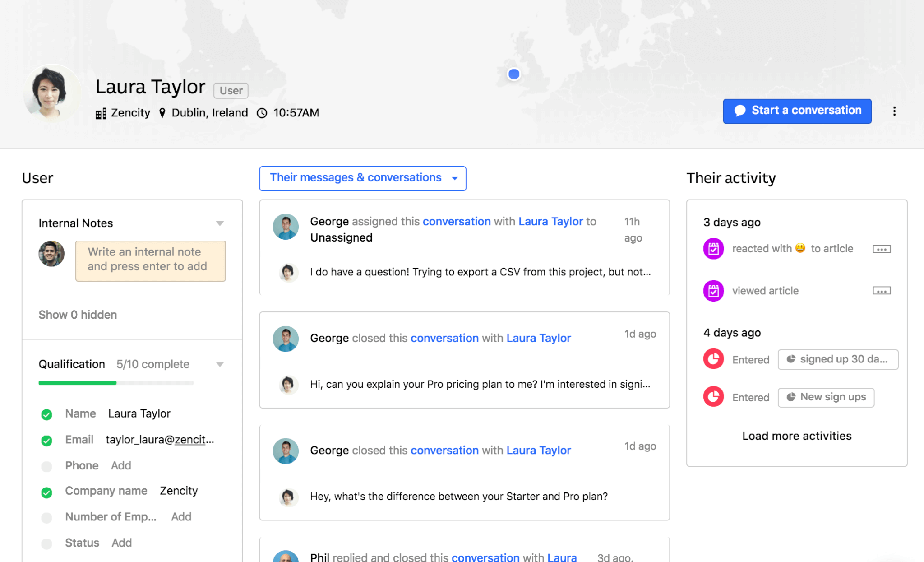This screenshot has height=562, width=924.
Task: Click Laura's avatar by Starter and Pro message
Action: [287, 497]
